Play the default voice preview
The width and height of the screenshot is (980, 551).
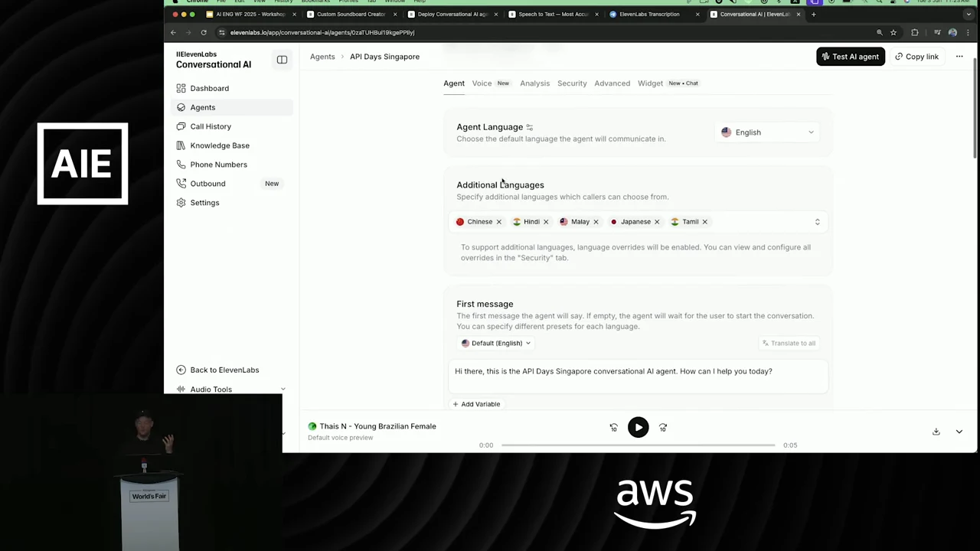tap(638, 428)
